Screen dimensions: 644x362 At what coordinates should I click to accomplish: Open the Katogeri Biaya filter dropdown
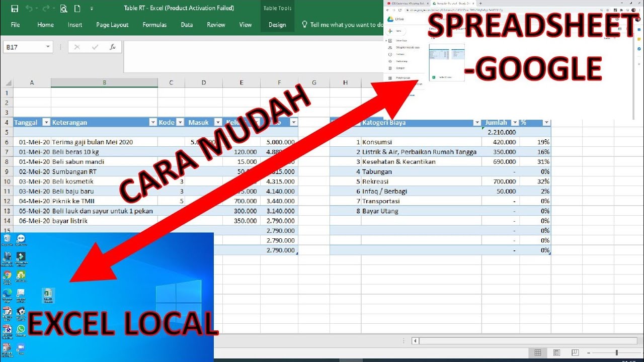477,122
